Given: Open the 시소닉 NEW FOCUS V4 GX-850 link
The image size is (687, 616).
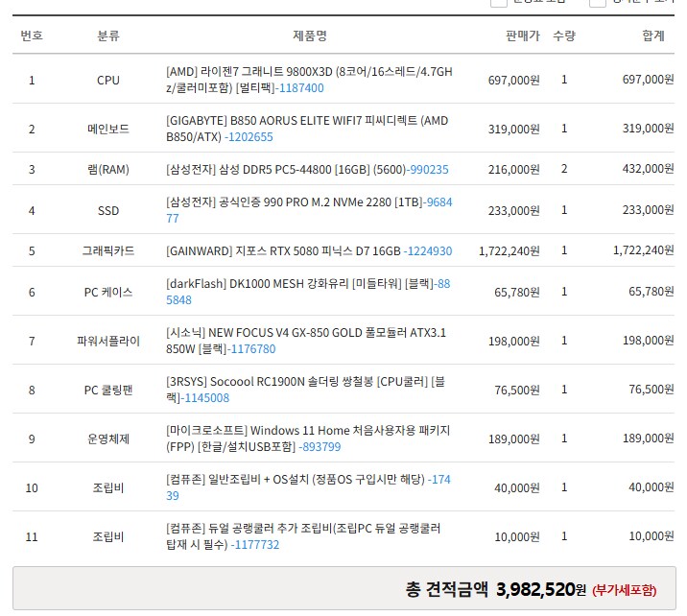Looking at the screenshot, I should tap(306, 341).
